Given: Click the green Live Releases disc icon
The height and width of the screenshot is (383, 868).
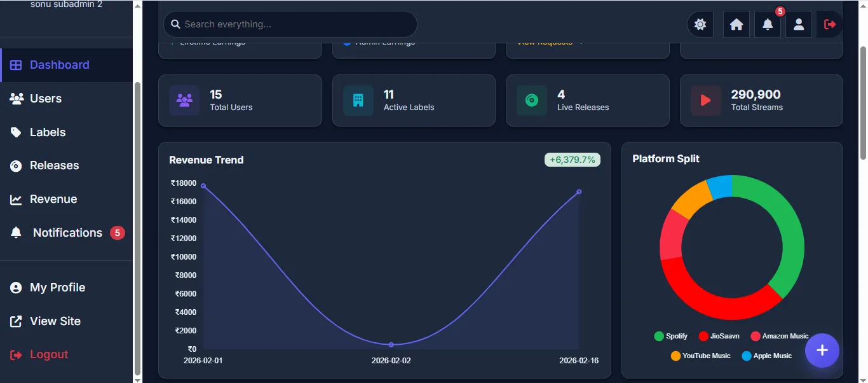Looking at the screenshot, I should tap(532, 101).
